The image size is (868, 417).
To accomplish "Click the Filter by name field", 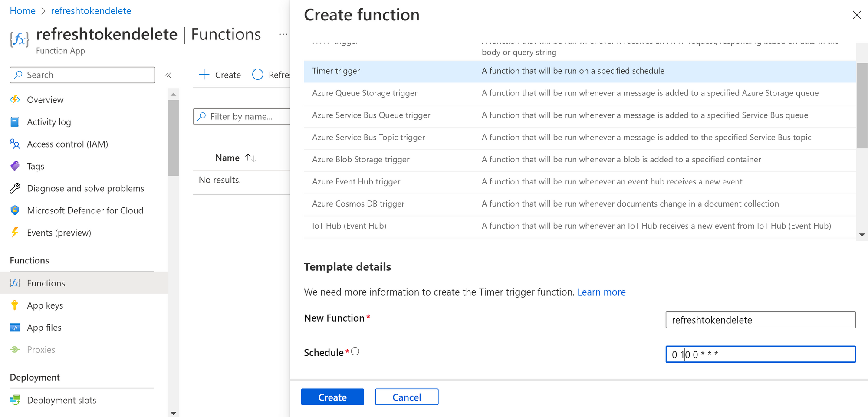I will pos(242,116).
